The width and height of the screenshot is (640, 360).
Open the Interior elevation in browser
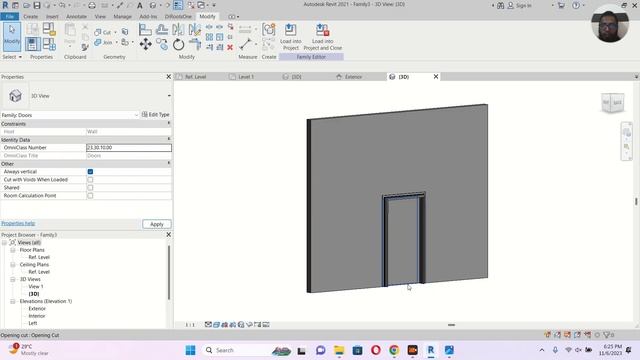coord(37,316)
